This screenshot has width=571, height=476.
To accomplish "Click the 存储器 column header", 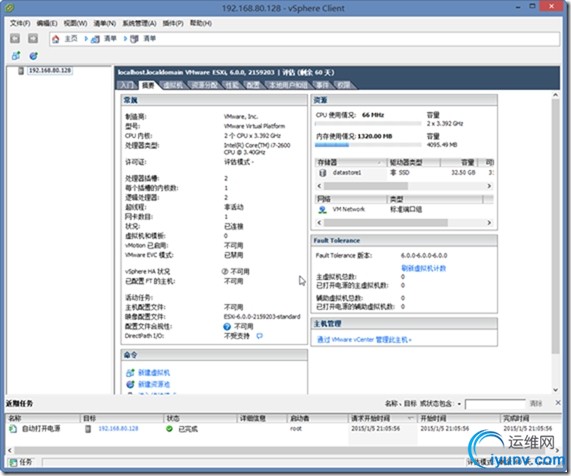I will 350,162.
